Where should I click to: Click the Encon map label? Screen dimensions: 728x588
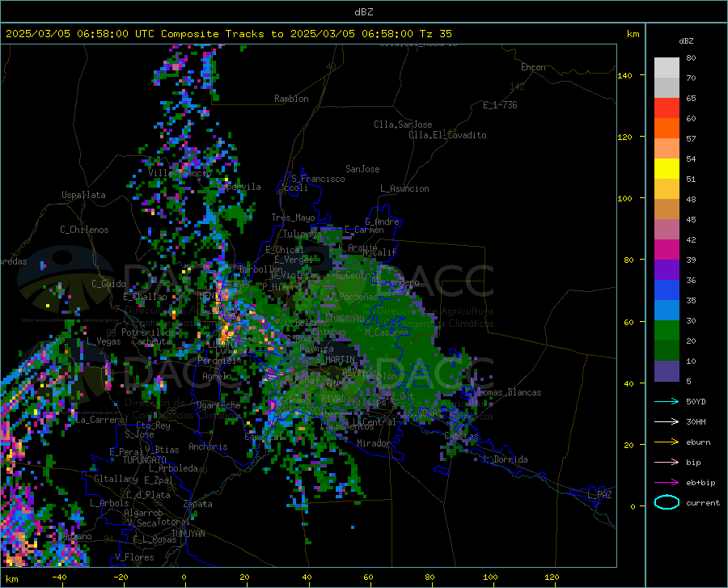533,67
